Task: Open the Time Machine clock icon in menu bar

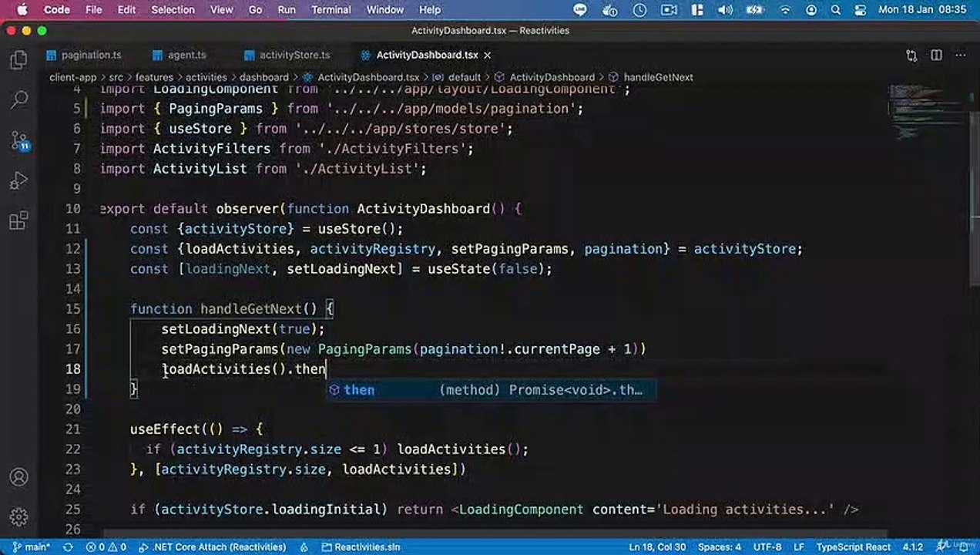Action: point(639,10)
